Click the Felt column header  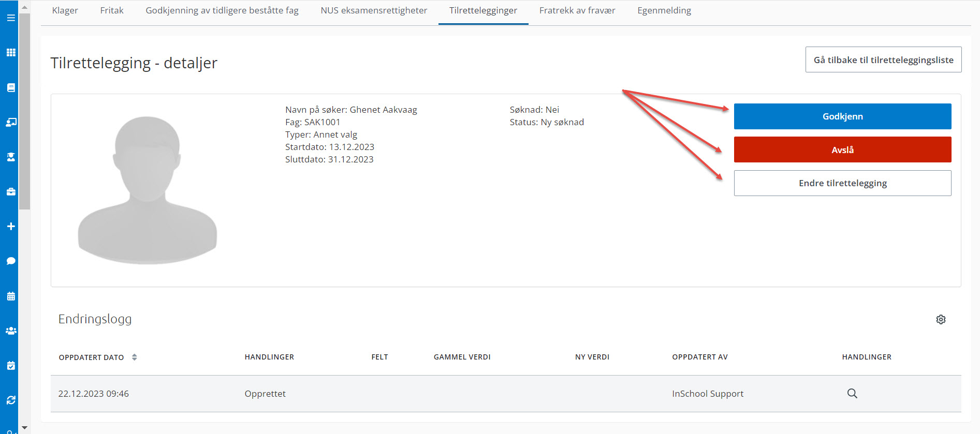(x=379, y=357)
